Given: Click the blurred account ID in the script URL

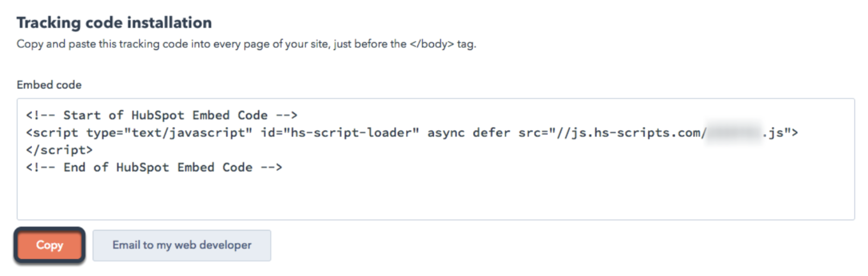Looking at the screenshot, I should click(733, 133).
